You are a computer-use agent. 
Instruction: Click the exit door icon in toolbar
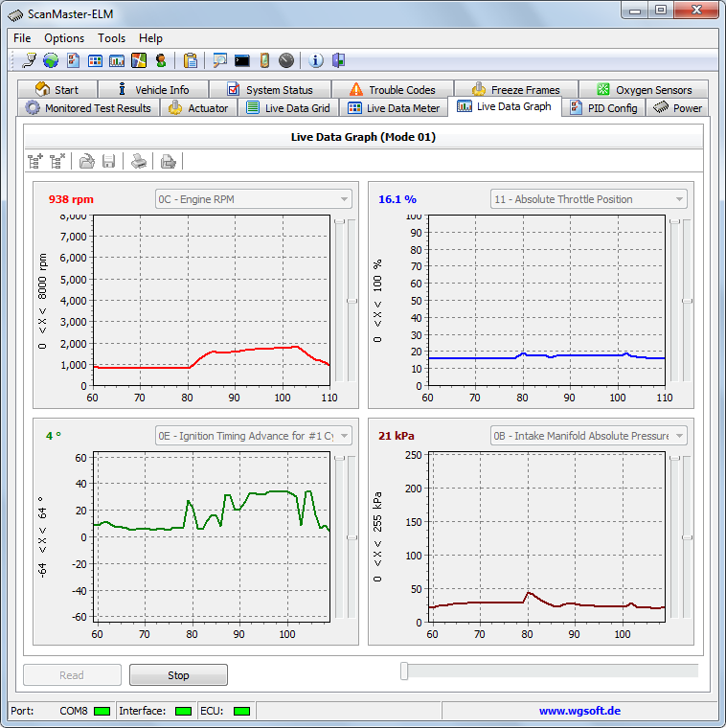pos(338,60)
